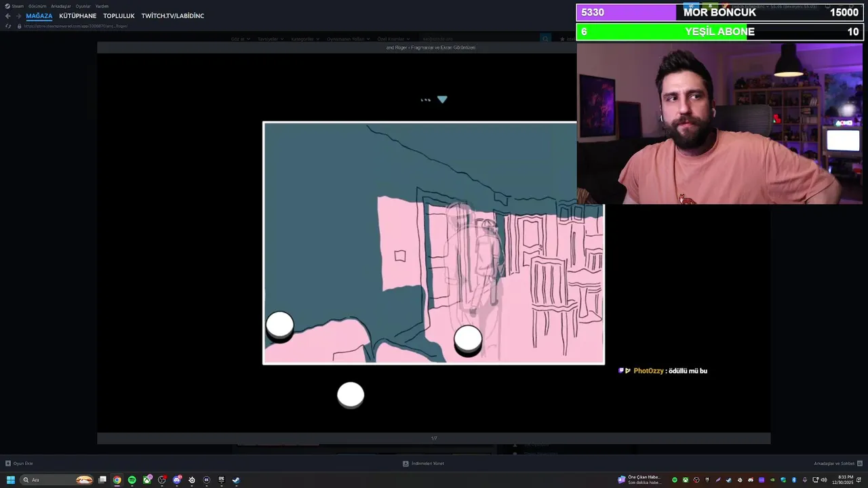Click PhotOzzy chat message overlay

[663, 371]
